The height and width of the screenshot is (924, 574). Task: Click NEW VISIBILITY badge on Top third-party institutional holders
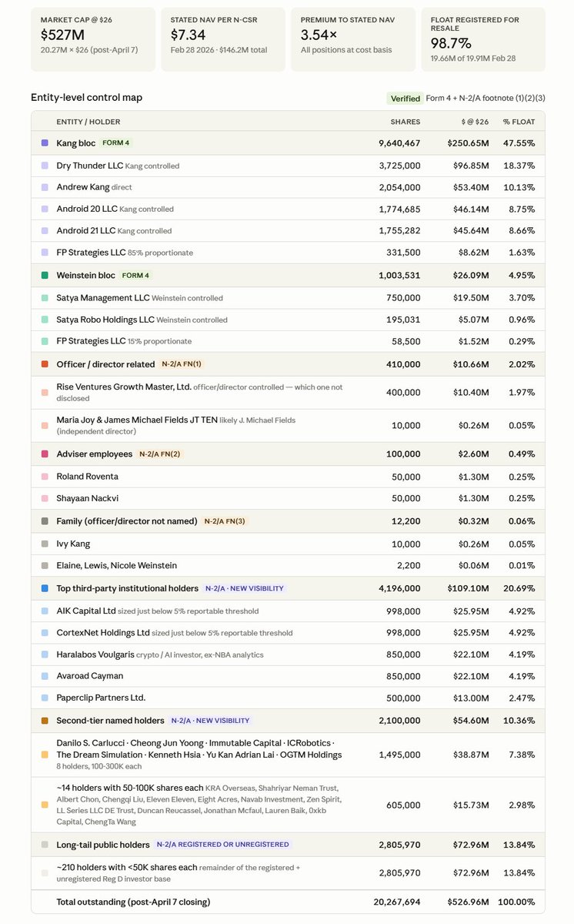click(244, 588)
